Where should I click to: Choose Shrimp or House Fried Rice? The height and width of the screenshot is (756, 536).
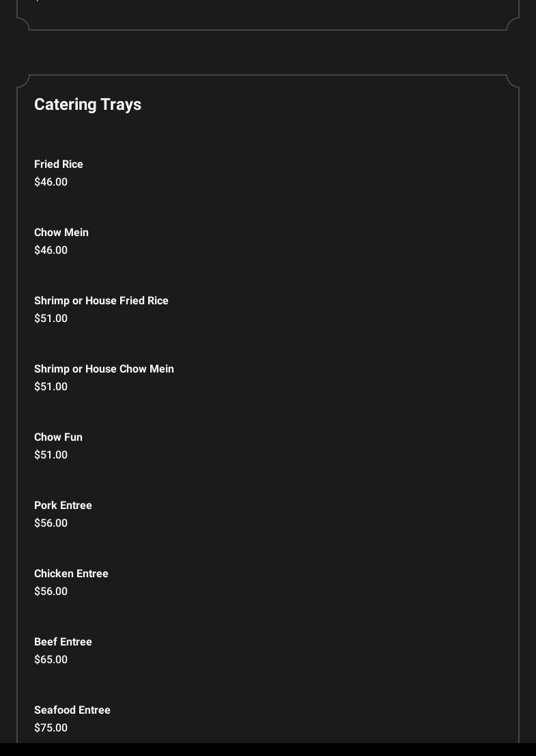[101, 300]
